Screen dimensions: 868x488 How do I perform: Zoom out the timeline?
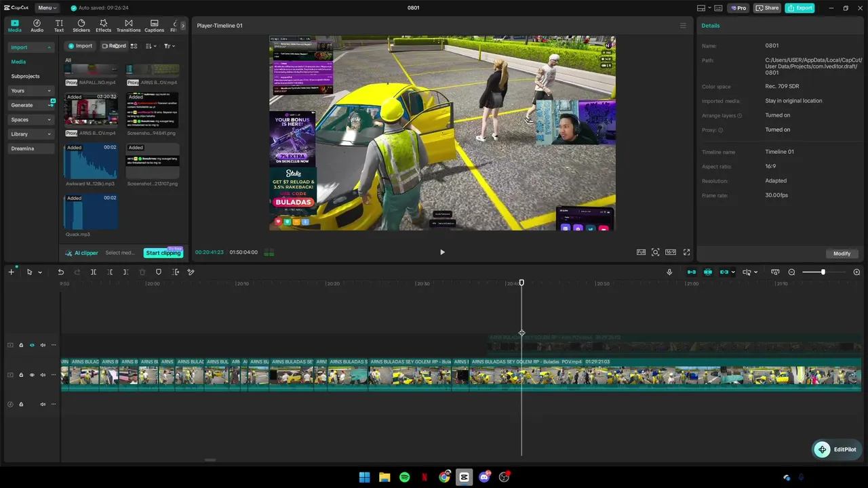tap(791, 272)
